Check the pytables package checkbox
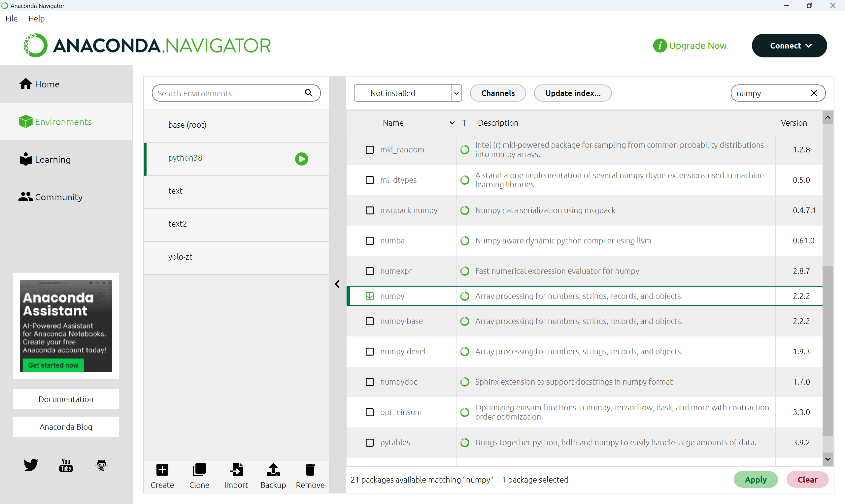 [x=370, y=443]
